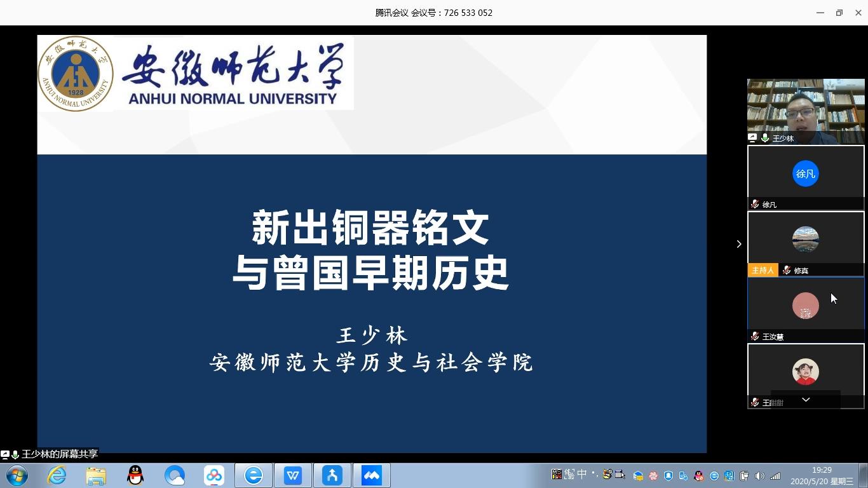
Task: Open the Windows Start menu
Action: [x=17, y=475]
